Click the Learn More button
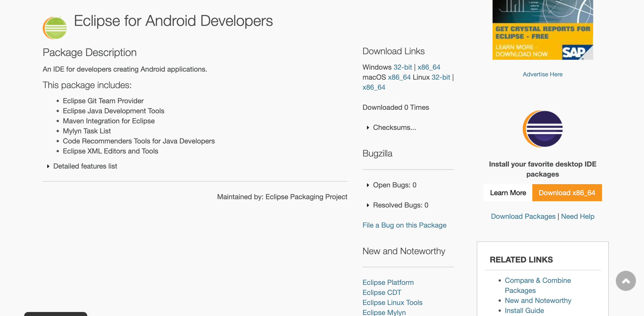The image size is (644, 316). (508, 193)
